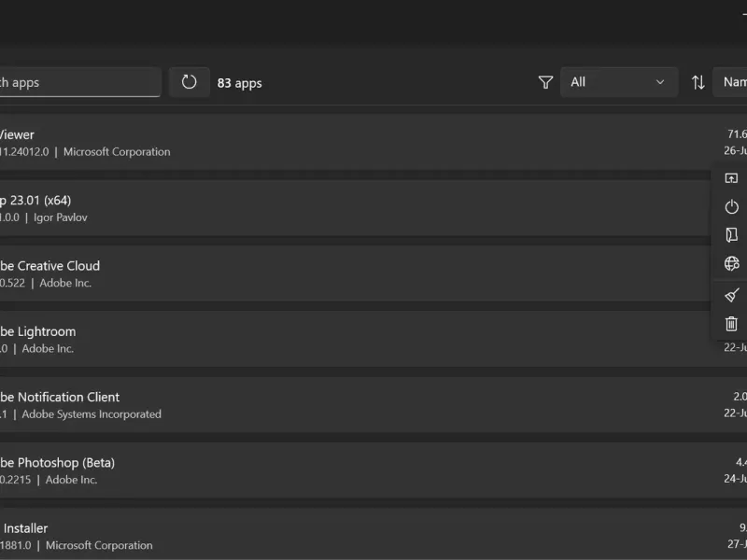The height and width of the screenshot is (560, 747).
Task: Click the 83 apps count label
Action: (x=240, y=83)
